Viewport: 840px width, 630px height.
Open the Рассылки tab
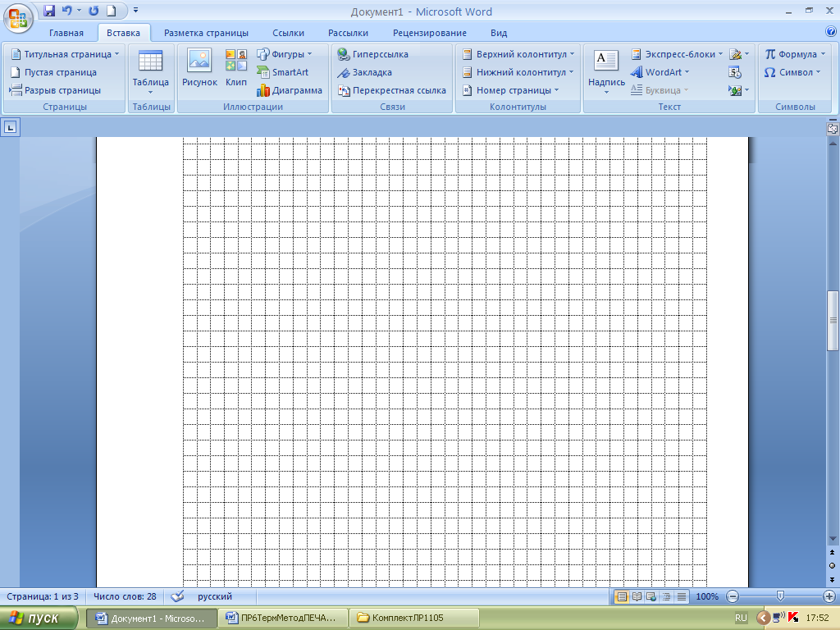pos(348,33)
